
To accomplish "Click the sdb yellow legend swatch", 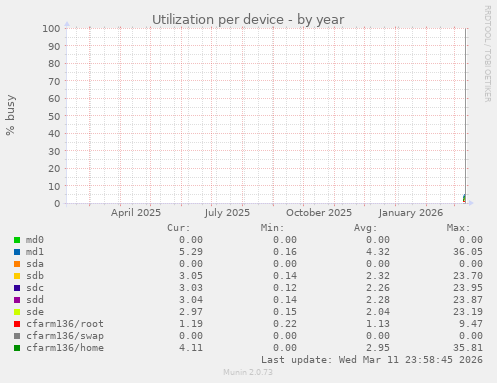I will click(x=17, y=276).
